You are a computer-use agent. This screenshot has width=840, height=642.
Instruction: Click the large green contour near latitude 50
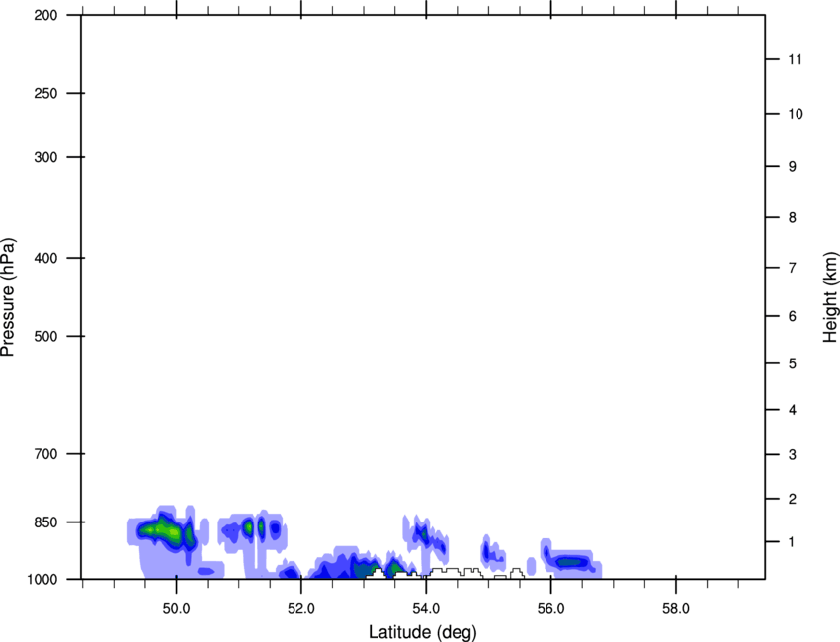(x=165, y=530)
